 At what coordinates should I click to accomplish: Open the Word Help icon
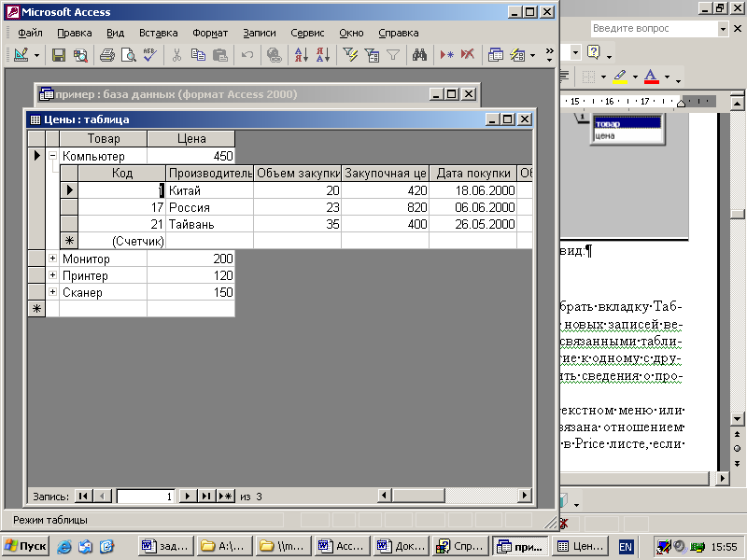coord(594,51)
